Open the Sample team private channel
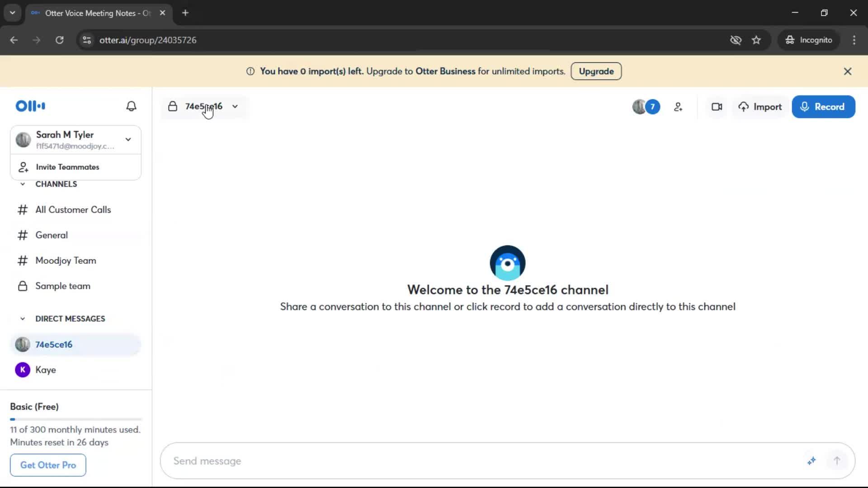Viewport: 868px width, 488px height. pos(76,286)
